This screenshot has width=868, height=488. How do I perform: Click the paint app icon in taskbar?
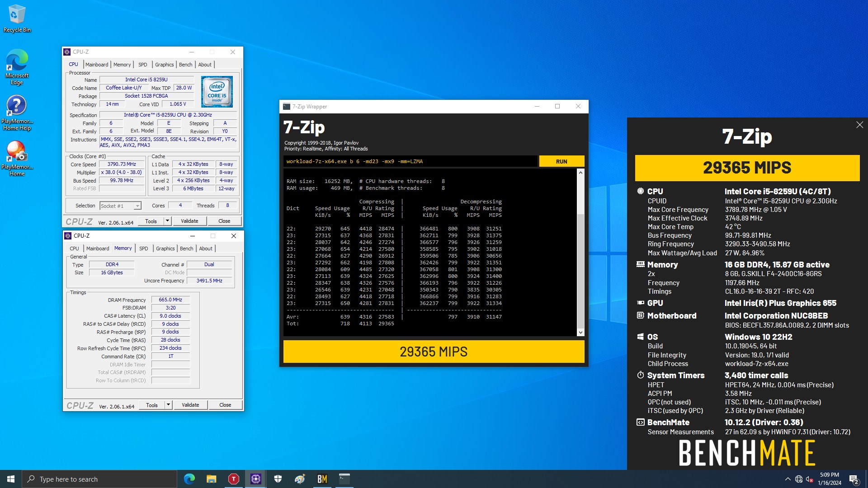(300, 479)
